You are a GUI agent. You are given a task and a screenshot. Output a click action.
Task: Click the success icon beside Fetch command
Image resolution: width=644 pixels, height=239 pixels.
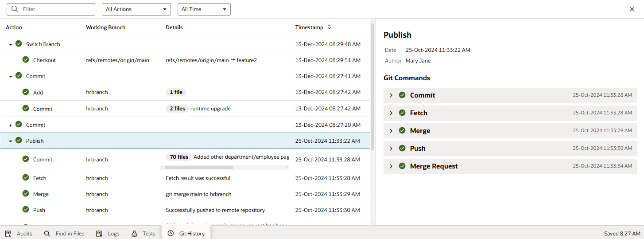[402, 113]
